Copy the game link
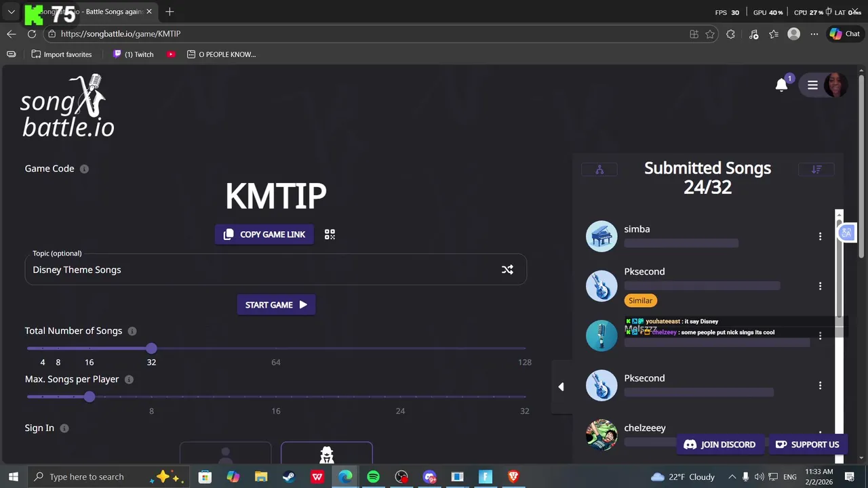The width and height of the screenshot is (868, 488). (264, 235)
